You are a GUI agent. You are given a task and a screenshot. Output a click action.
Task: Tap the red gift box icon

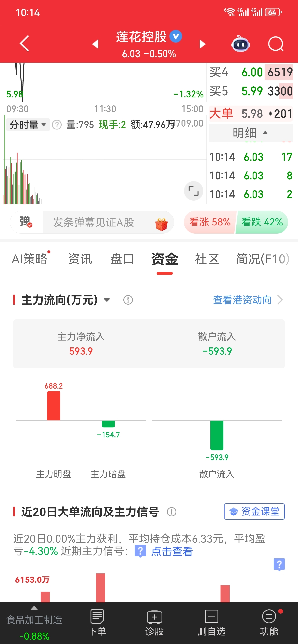tap(161, 224)
